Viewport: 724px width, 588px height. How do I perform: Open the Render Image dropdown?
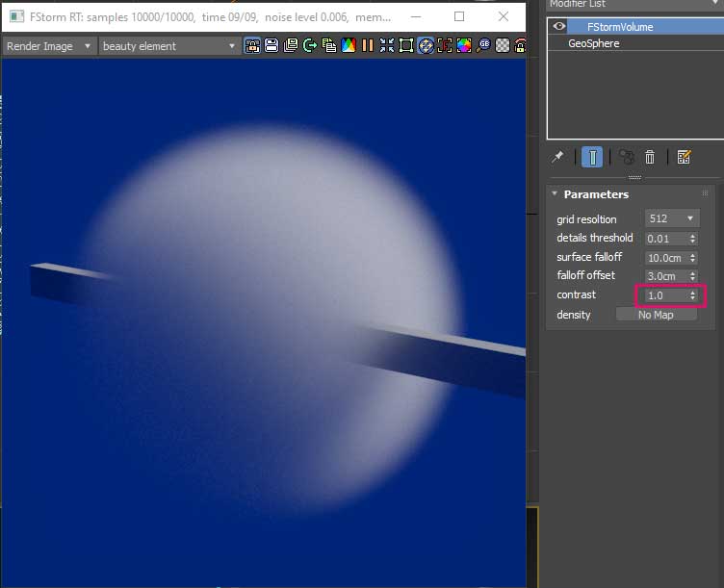[49, 46]
